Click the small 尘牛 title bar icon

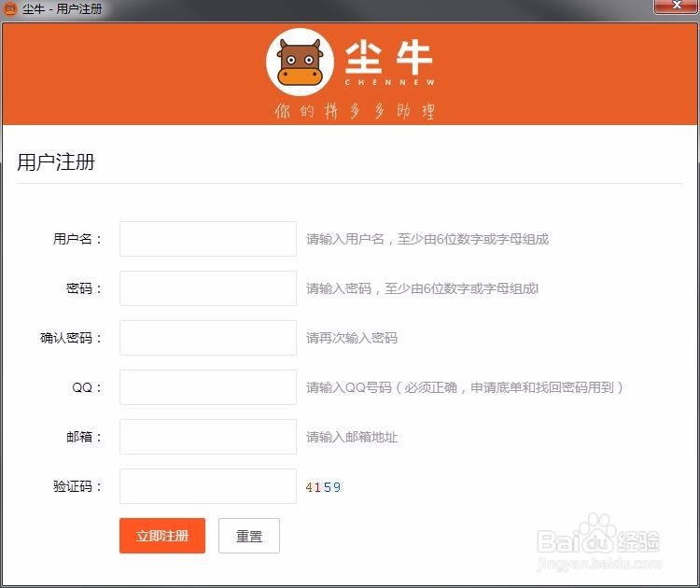10,8
